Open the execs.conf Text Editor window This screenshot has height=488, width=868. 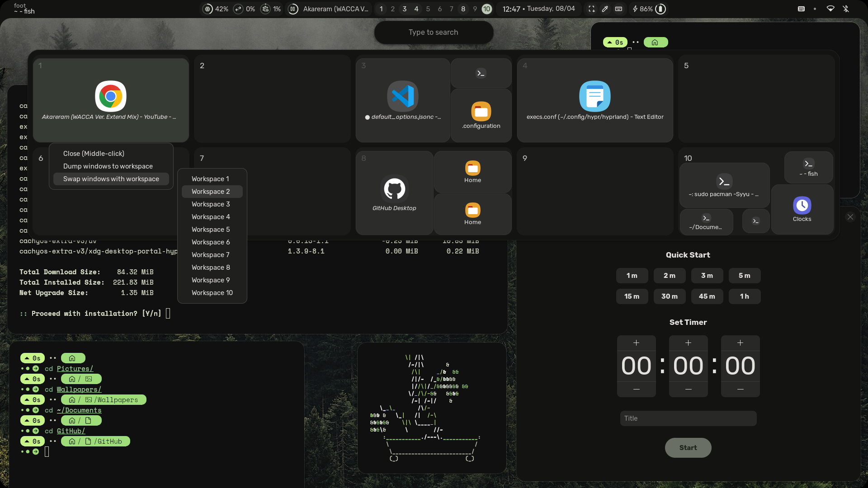[595, 100]
